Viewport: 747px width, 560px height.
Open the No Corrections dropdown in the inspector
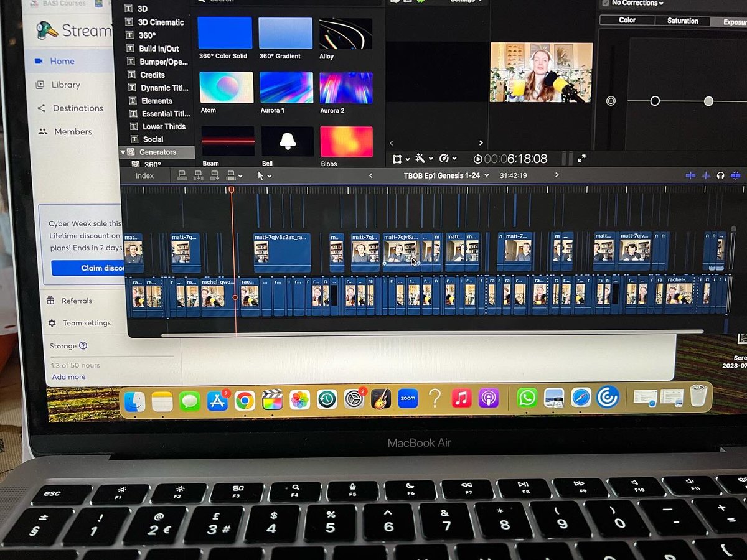(638, 3)
